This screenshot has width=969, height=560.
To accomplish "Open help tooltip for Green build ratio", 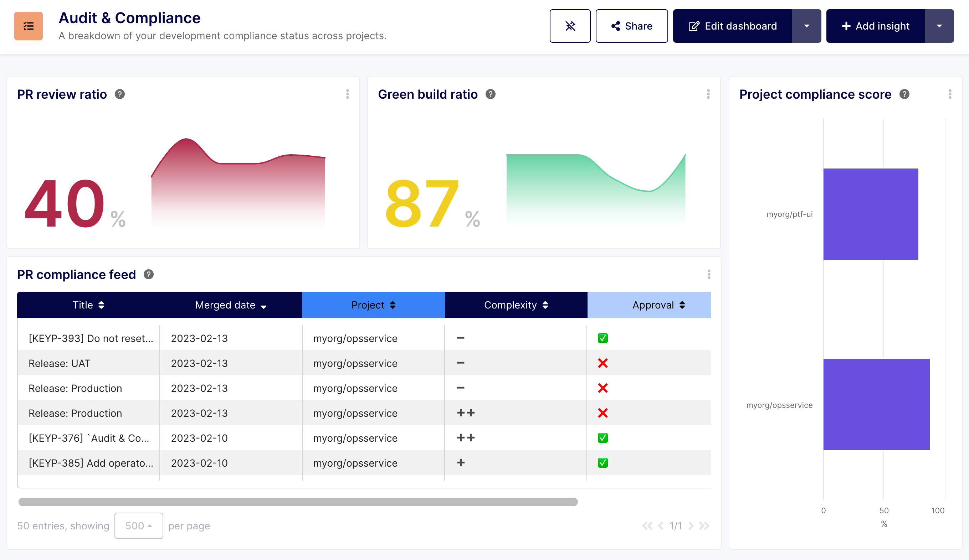I will click(x=490, y=94).
